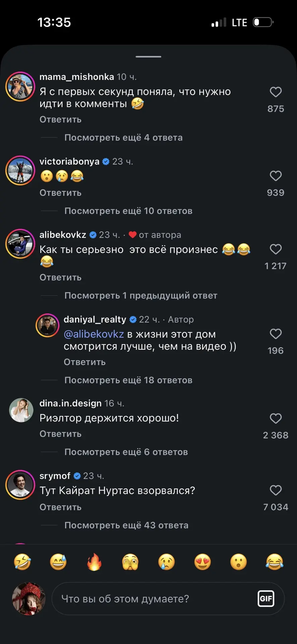The height and width of the screenshot is (644, 297).
Task: Expand 4 more replies under mama_mishonka
Action: (123, 138)
